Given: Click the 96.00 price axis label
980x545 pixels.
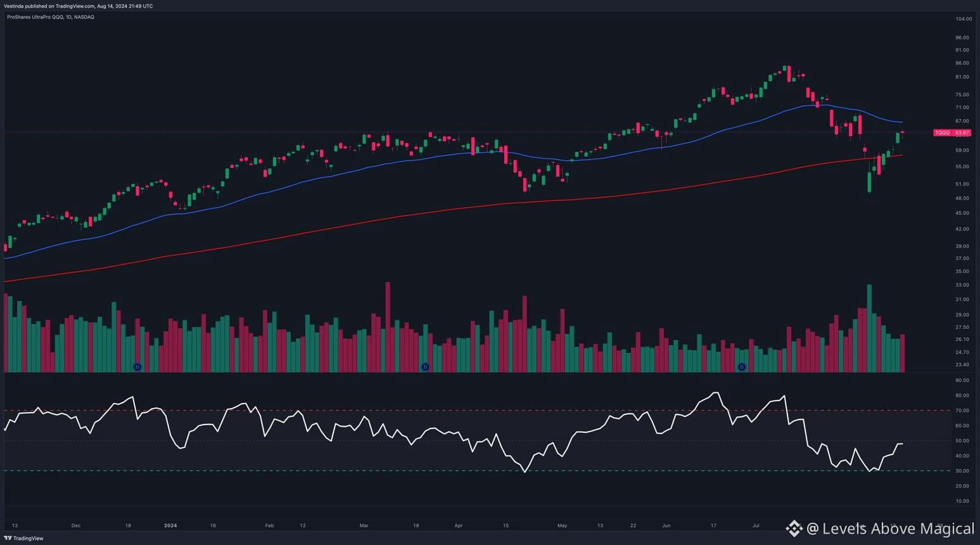Looking at the screenshot, I should pos(963,37).
